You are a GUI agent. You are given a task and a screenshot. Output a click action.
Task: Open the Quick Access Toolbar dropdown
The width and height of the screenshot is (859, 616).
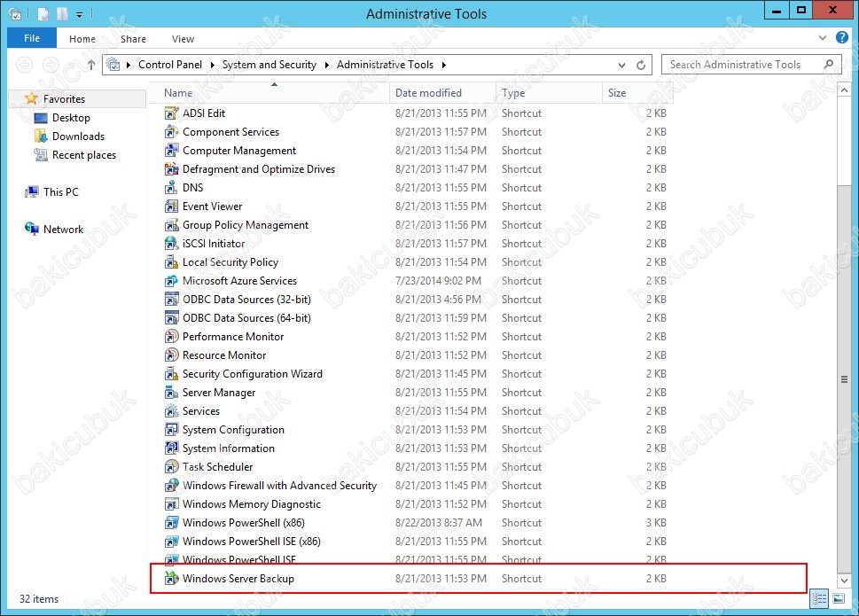pos(80,14)
